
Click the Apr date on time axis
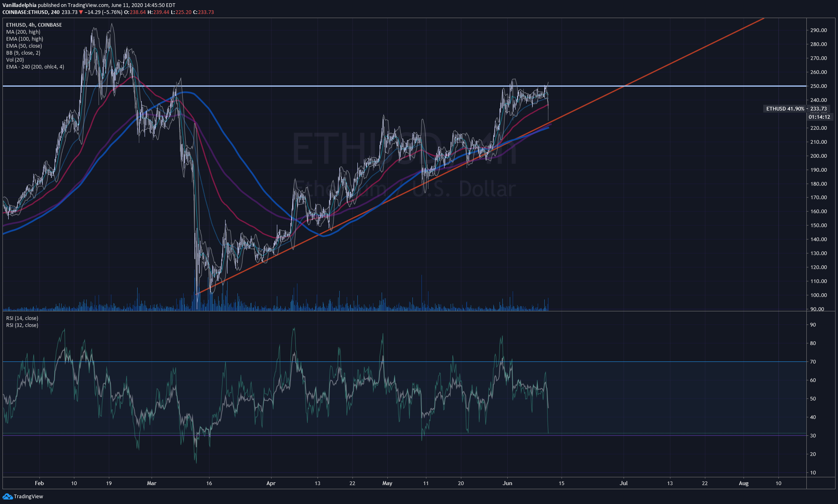coord(271,483)
